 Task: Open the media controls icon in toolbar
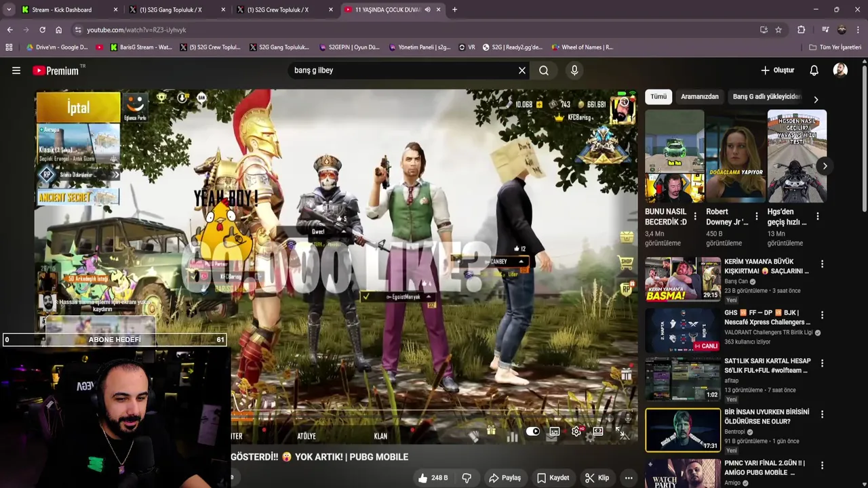[x=825, y=30]
